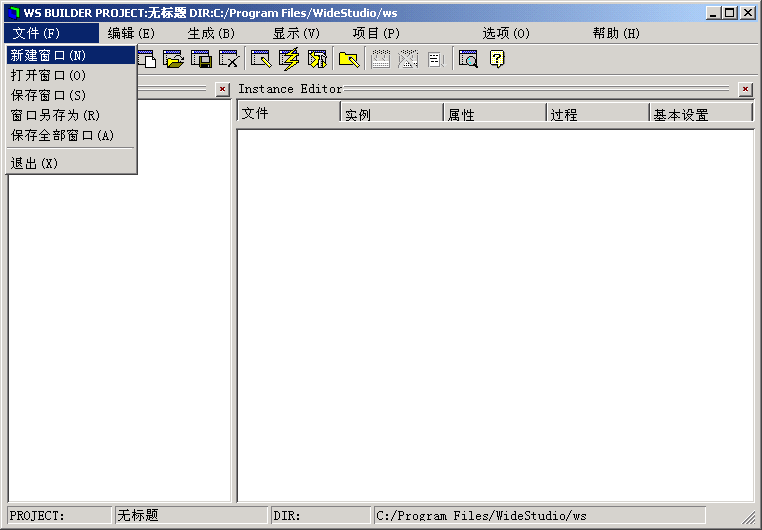Click the first grayed-out dotted window icon

381,59
